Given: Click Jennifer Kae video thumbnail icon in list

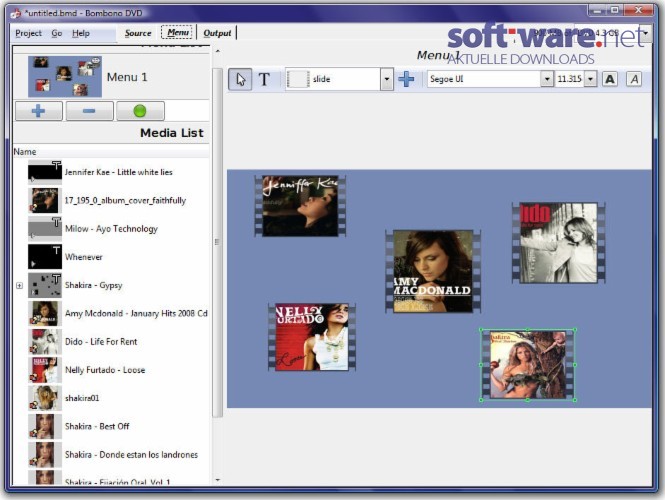Looking at the screenshot, I should point(45,172).
